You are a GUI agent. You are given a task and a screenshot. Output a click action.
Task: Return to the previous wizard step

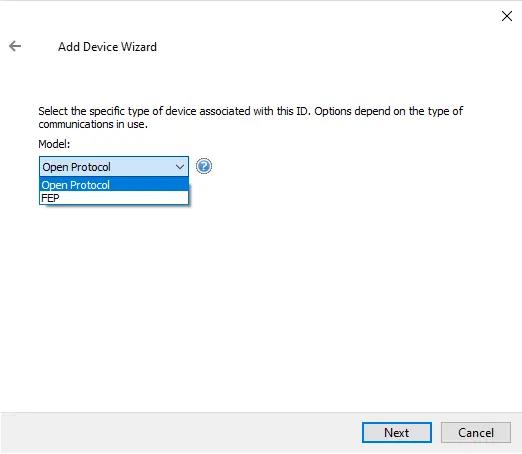click(15, 46)
